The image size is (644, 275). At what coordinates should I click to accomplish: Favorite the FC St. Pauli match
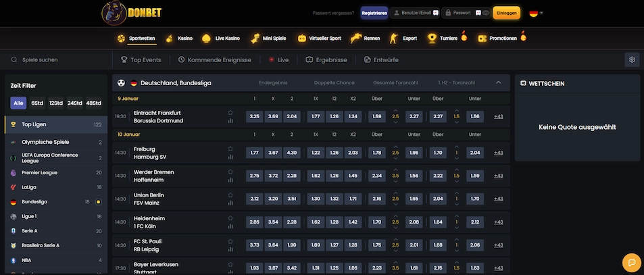pos(230,241)
